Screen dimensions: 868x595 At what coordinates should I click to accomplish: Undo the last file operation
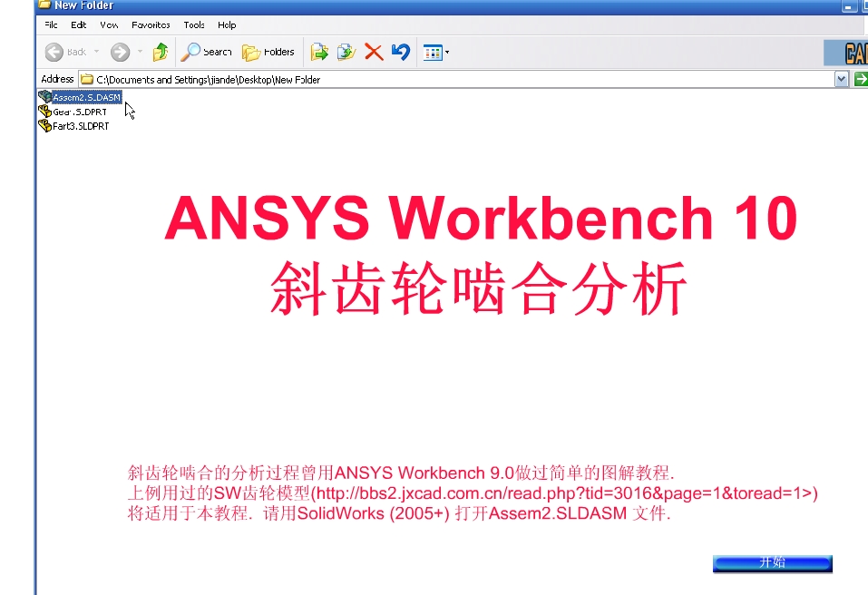click(x=399, y=52)
